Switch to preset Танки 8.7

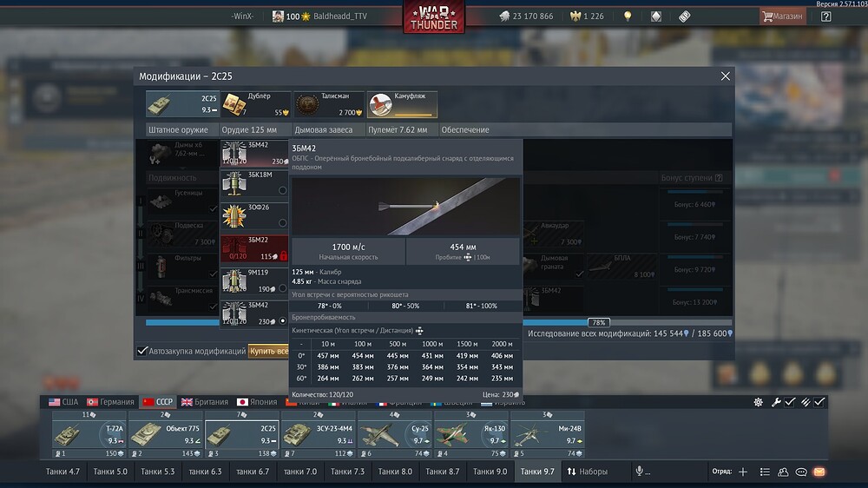[443, 472]
